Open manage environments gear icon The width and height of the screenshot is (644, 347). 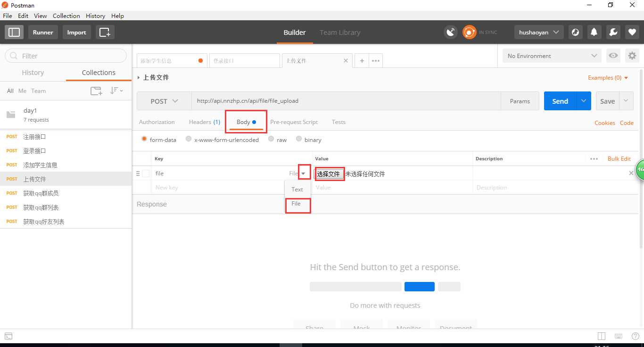pos(632,56)
